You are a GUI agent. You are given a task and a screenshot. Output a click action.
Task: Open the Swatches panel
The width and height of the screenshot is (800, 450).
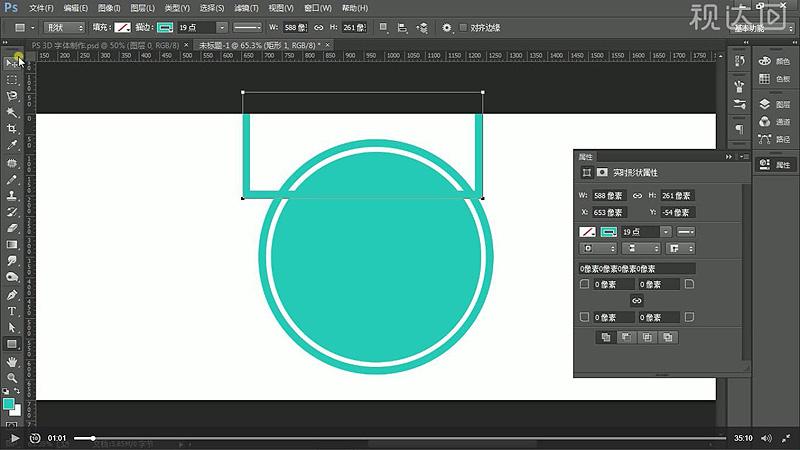point(774,79)
